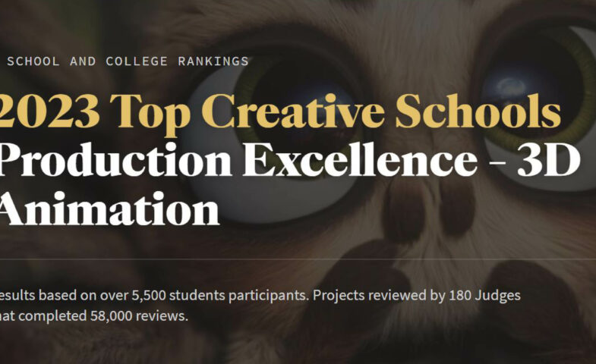
Task: Click the word SCHOOL in the breadcrumb
Action: (33, 61)
